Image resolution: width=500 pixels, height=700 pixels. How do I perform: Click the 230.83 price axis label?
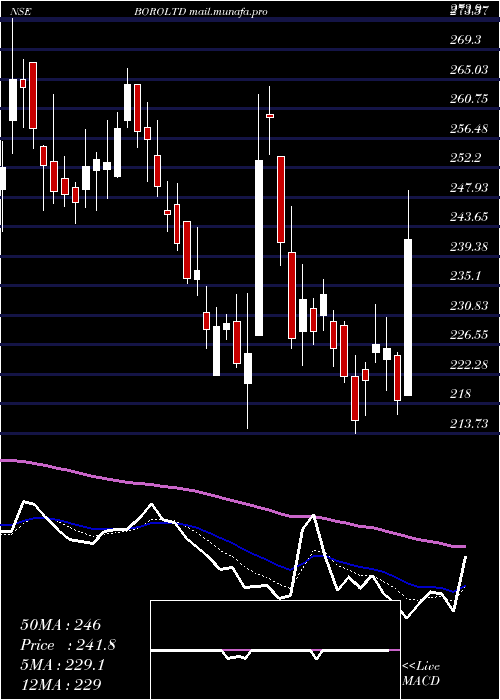click(x=469, y=305)
